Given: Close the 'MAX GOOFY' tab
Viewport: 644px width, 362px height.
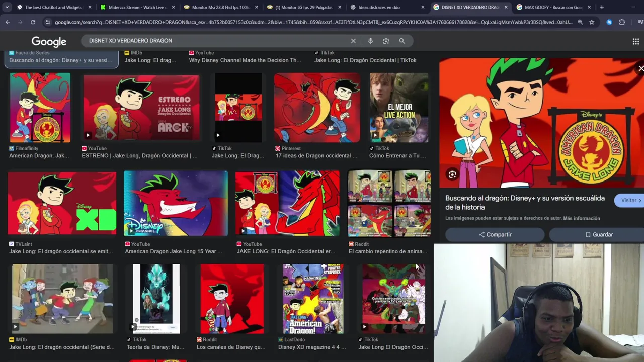Looking at the screenshot, I should point(589,7).
